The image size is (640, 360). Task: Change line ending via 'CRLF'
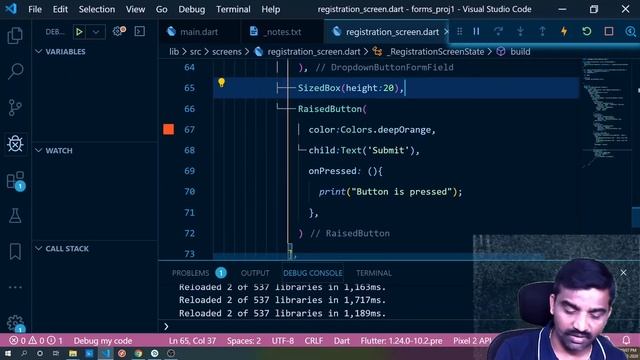coord(313,340)
